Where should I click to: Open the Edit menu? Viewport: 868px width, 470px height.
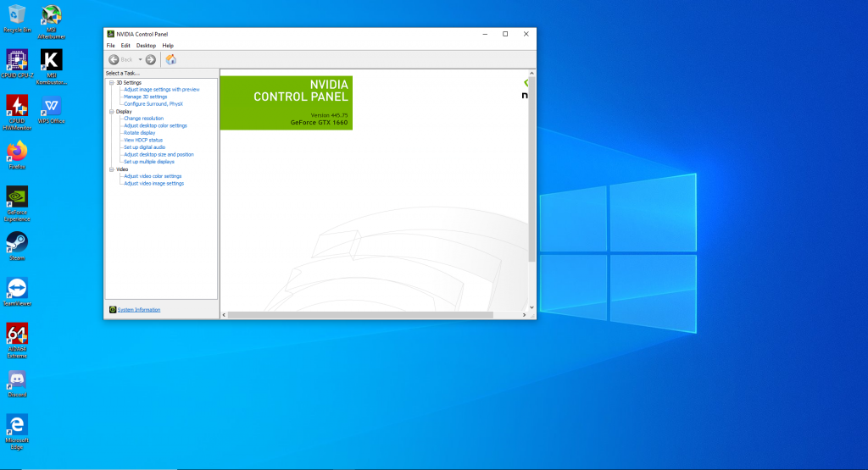pyautogui.click(x=125, y=46)
